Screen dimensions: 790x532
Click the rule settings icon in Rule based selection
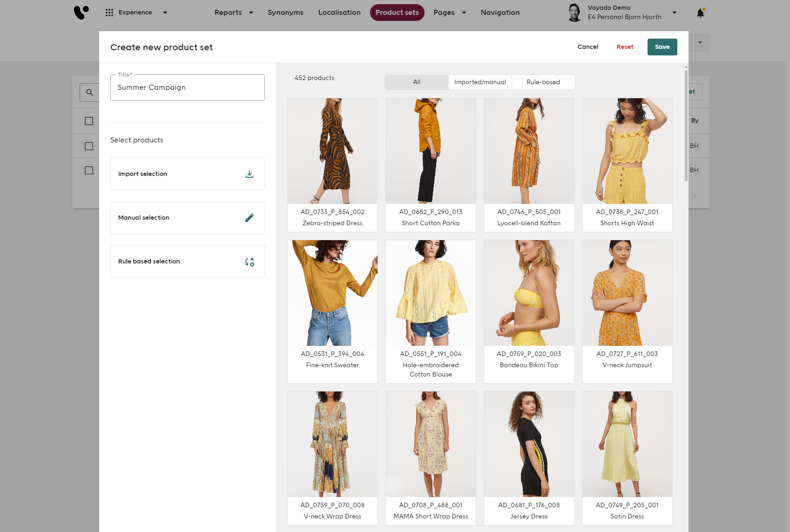[250, 262]
